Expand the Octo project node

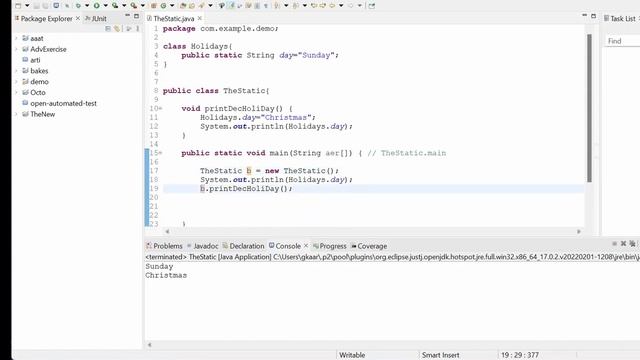click(16, 93)
